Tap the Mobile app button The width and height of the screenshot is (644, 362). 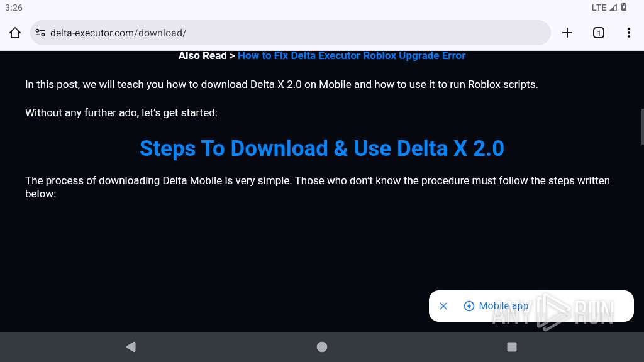coord(496,306)
